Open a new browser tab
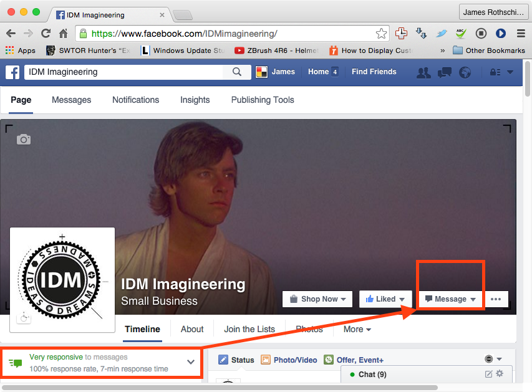This screenshot has width=532, height=392. [x=183, y=15]
